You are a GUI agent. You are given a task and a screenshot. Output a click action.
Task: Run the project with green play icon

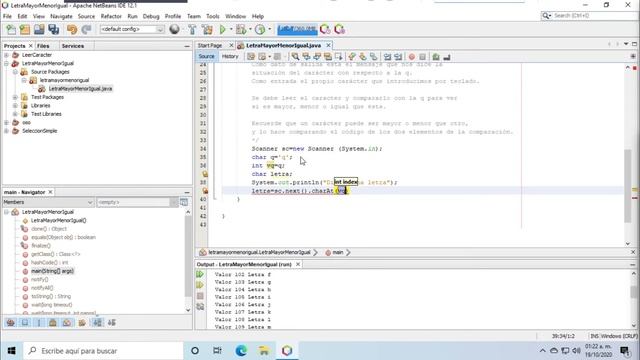click(222, 29)
